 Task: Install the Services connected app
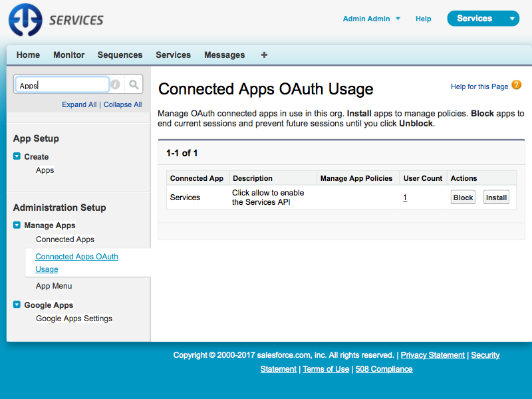coord(496,198)
